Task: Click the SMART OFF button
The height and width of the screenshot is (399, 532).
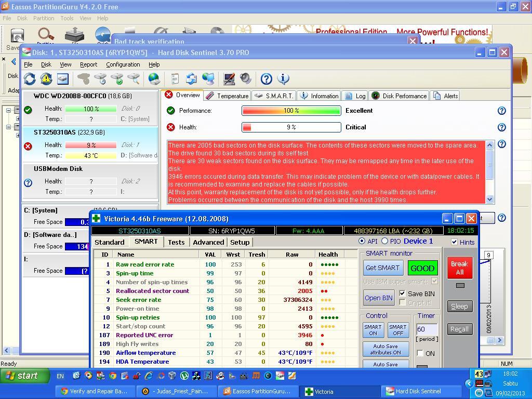Action: pos(397,330)
